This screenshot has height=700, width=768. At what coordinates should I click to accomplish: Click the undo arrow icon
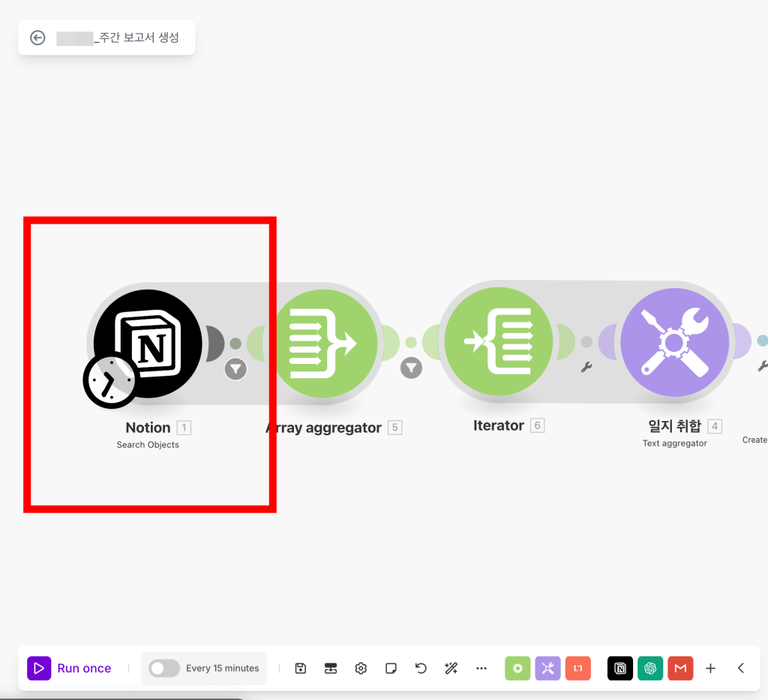(421, 668)
